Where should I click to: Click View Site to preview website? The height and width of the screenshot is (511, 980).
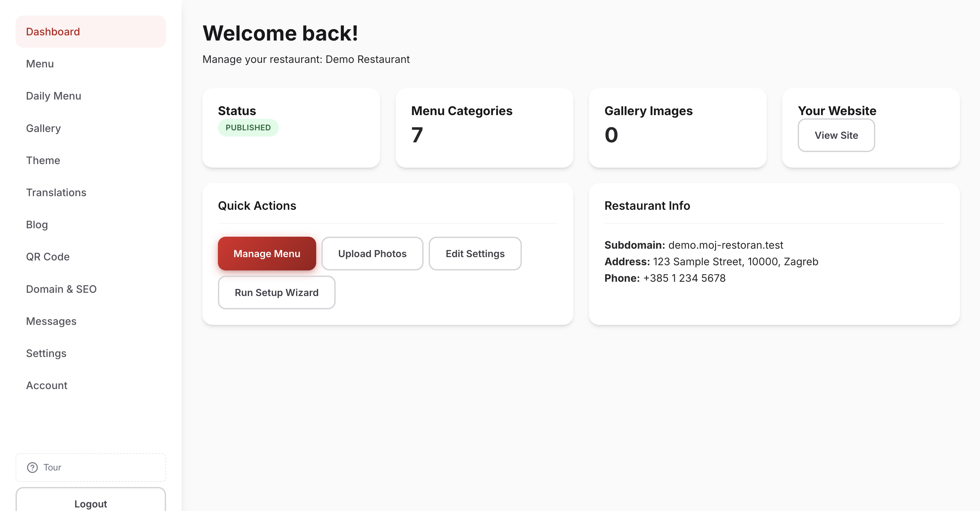click(x=836, y=136)
